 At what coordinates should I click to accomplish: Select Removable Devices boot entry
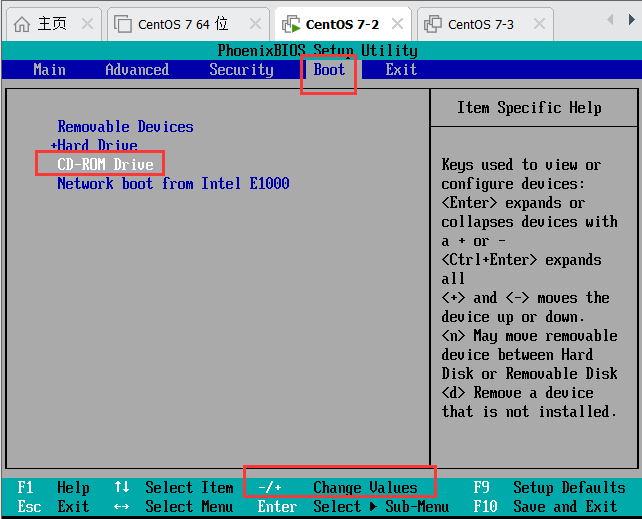click(x=125, y=126)
